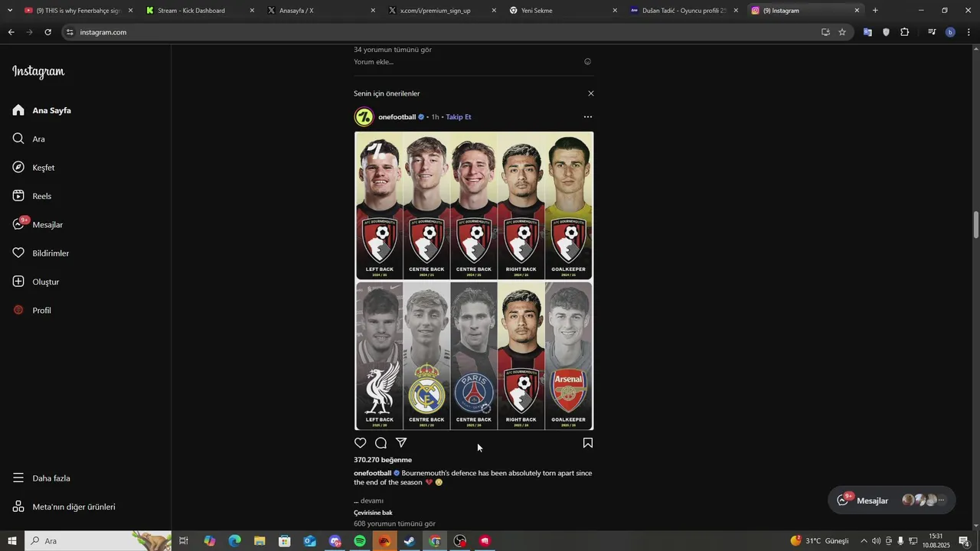This screenshot has height=551, width=980.
Task: Reload the Instagram page
Action: 47,32
